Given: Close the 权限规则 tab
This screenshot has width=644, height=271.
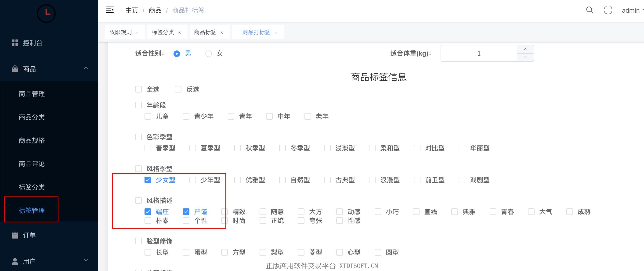Looking at the screenshot, I should point(137,32).
